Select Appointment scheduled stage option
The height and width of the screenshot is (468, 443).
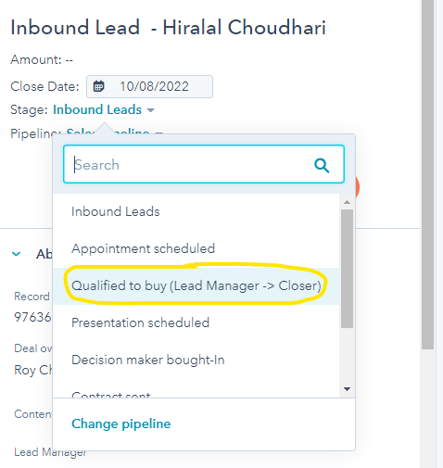196,249
